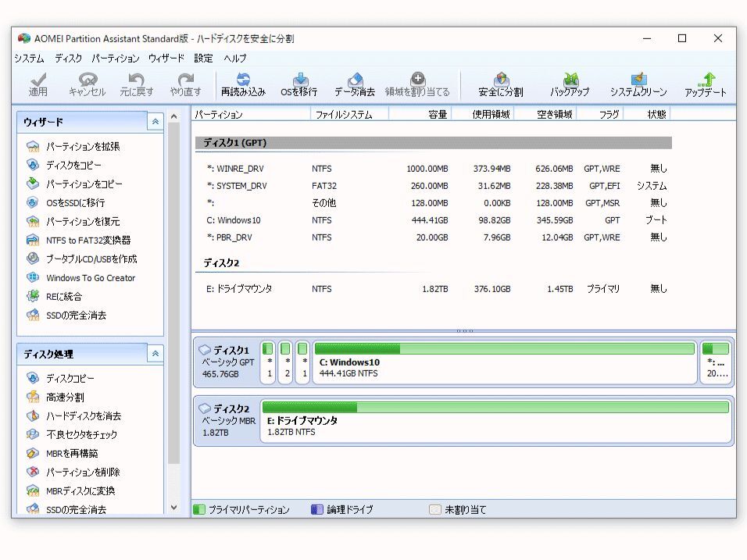Viewport: 747px width, 560px height.
Task: Open the システム menu
Action: click(x=29, y=59)
